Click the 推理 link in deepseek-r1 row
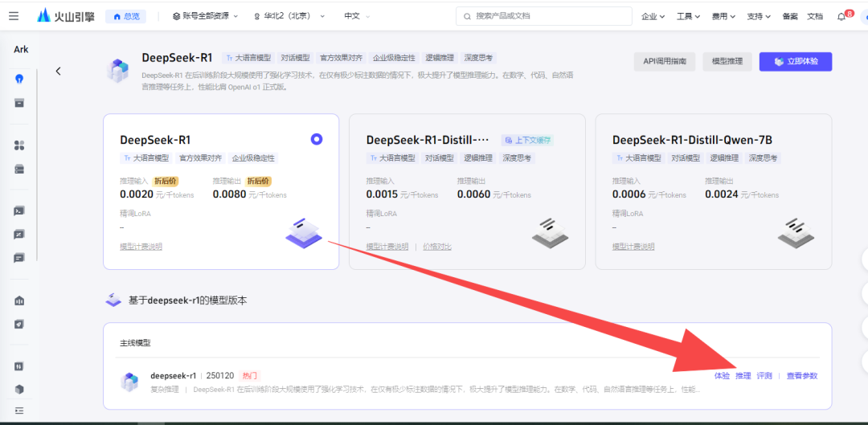868x425 pixels. pyautogui.click(x=743, y=376)
